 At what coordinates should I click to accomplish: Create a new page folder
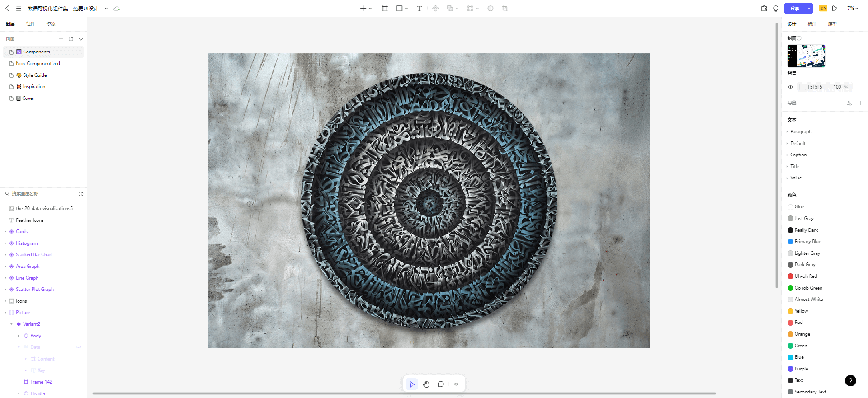point(71,39)
